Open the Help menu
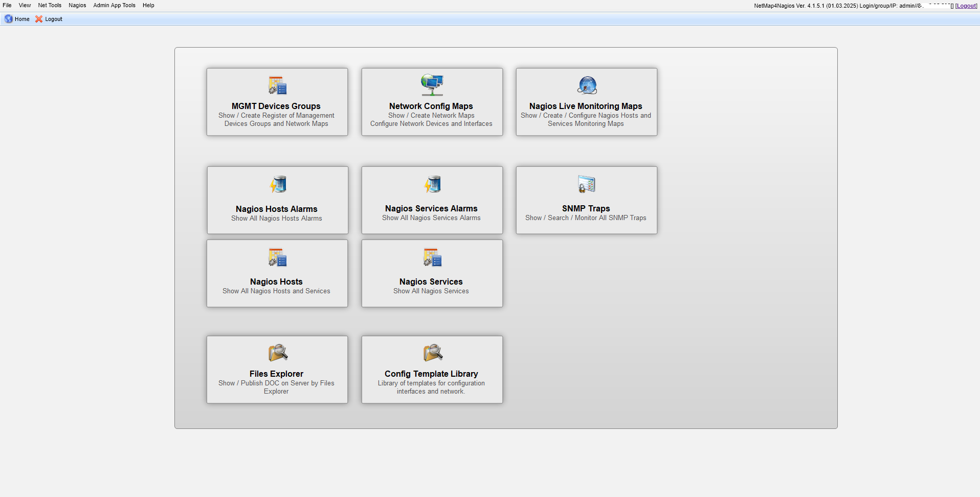980x497 pixels. 148,5
